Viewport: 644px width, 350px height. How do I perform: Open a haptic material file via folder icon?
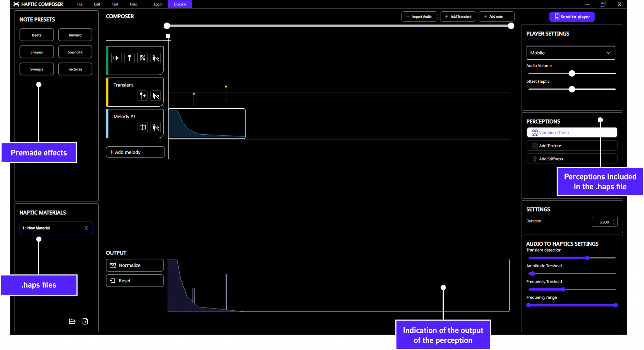(72, 321)
